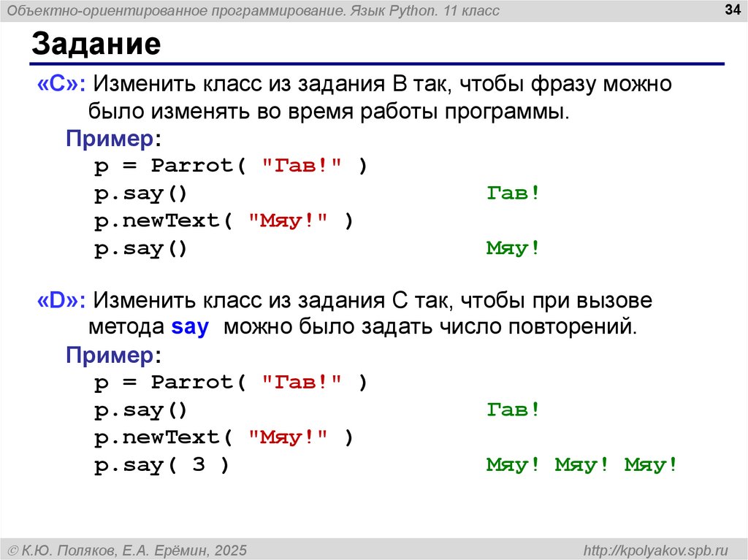The width and height of the screenshot is (748, 560).
Task: Click green "Гав!" output in task D example
Action: point(513,410)
